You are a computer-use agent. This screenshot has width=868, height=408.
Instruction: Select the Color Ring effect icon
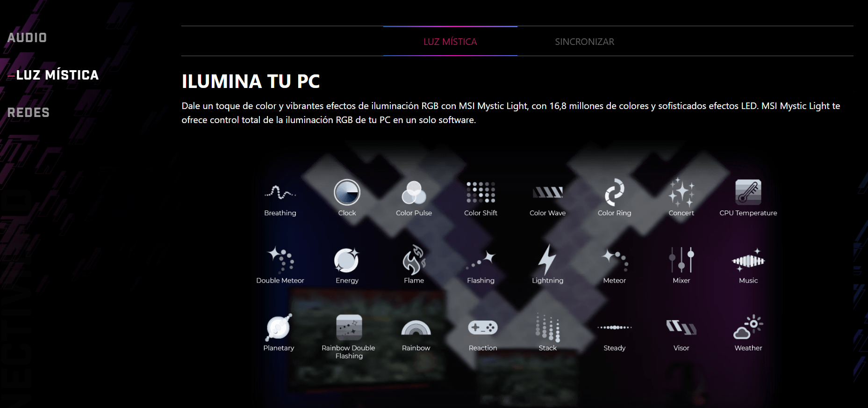[x=615, y=192]
